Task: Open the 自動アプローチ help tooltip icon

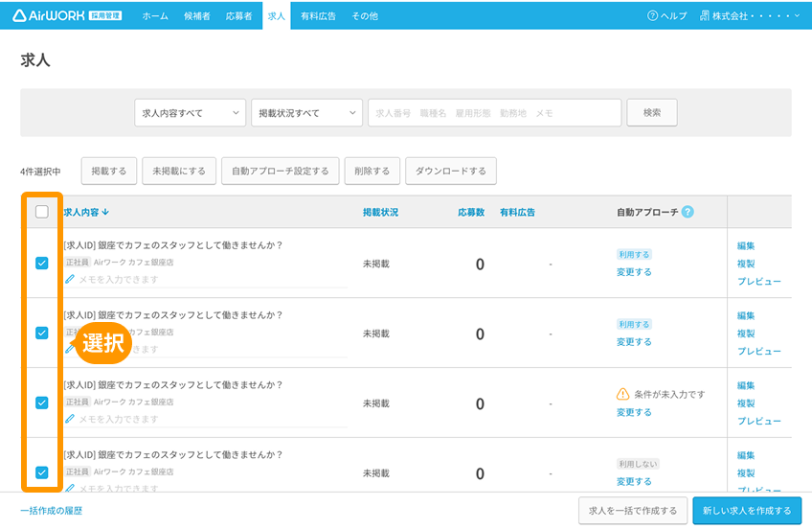Action: click(688, 212)
